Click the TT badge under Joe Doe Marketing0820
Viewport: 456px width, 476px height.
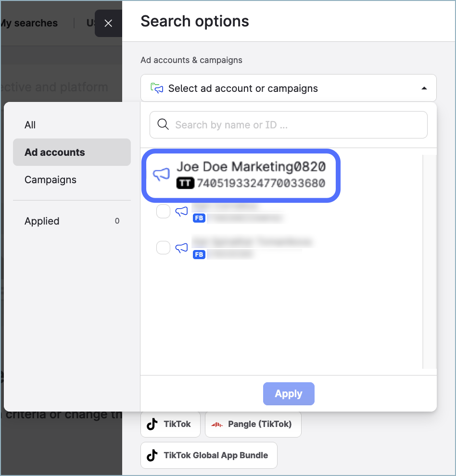[x=185, y=183]
